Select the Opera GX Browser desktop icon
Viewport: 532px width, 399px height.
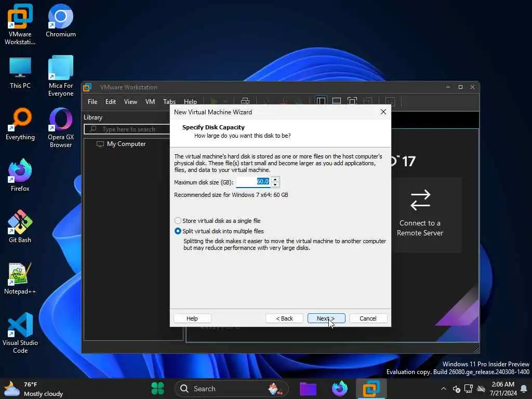click(61, 128)
